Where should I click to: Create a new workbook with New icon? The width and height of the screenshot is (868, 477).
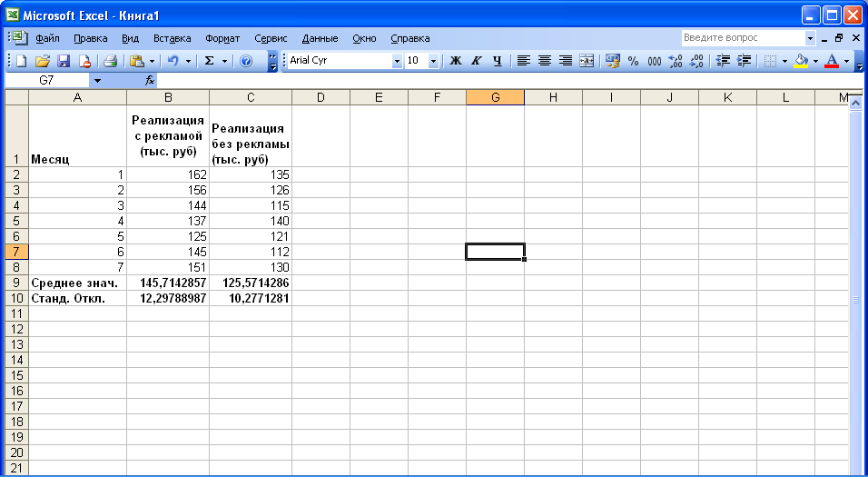21,61
